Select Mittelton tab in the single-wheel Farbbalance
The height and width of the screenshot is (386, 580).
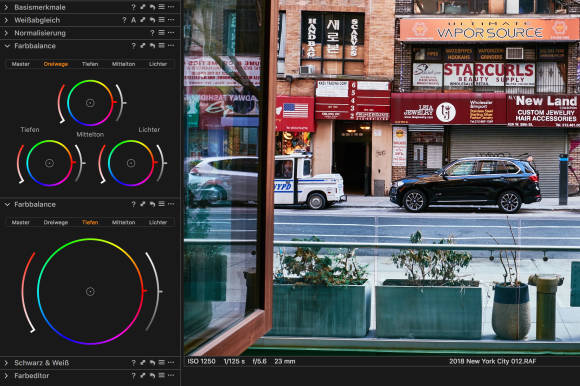coord(124,222)
